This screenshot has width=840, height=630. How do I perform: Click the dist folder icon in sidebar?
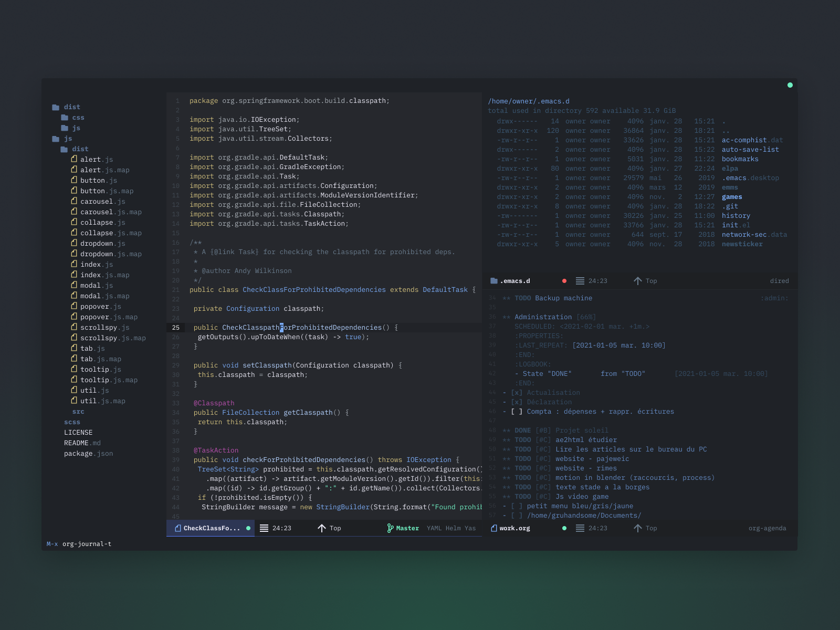56,107
